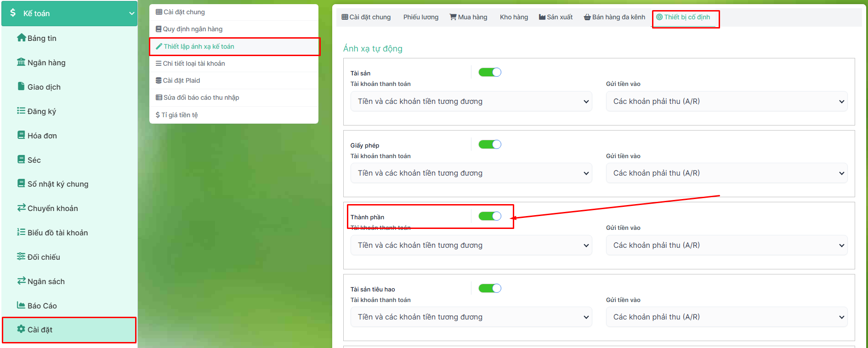
Task: Click the bars icon for Chi tiết loại tài khoản
Action: click(x=159, y=63)
